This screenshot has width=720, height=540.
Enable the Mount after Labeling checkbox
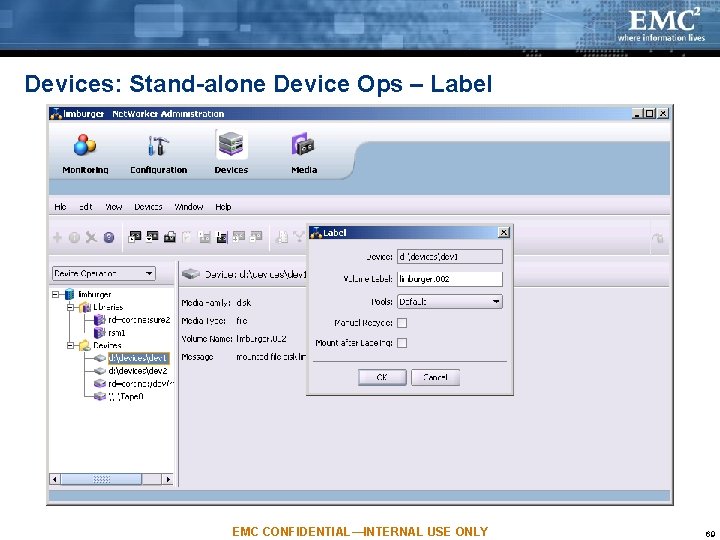(x=402, y=343)
